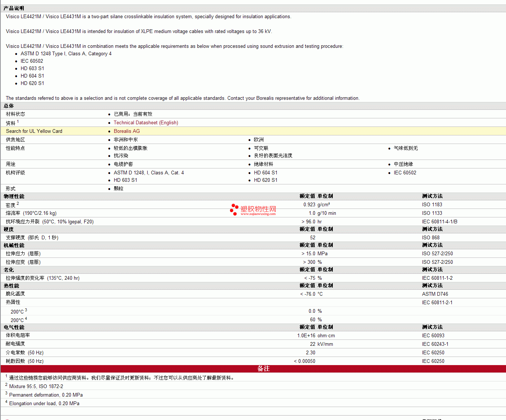Select the 欧洲 region entry
Viewport: 506px width, 420px height.
259,140
